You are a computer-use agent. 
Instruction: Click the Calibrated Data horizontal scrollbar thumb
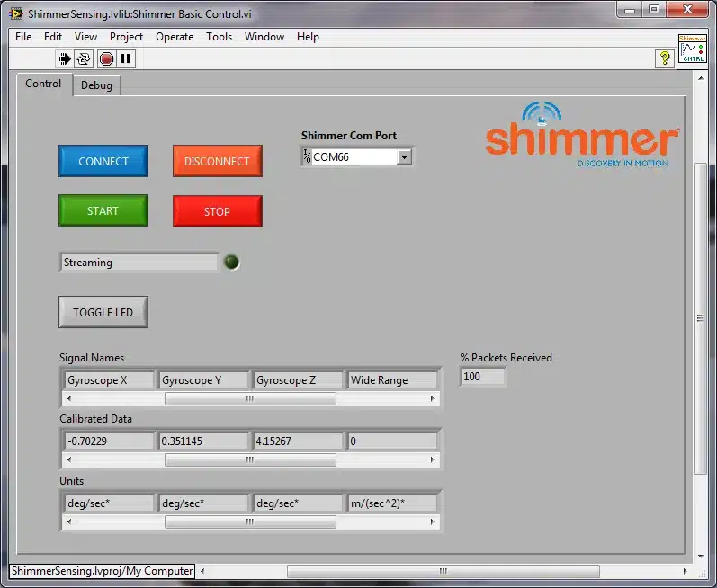point(250,459)
